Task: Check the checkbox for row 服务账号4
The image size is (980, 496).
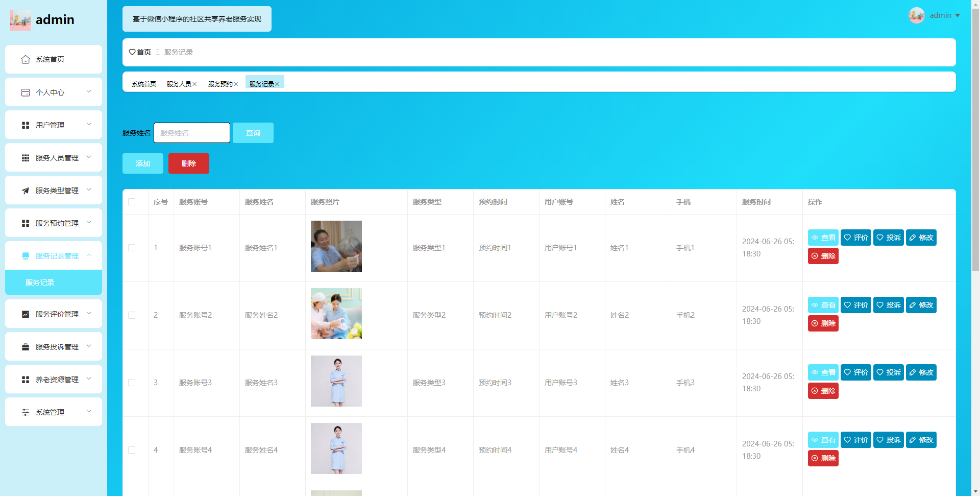Action: (x=132, y=450)
